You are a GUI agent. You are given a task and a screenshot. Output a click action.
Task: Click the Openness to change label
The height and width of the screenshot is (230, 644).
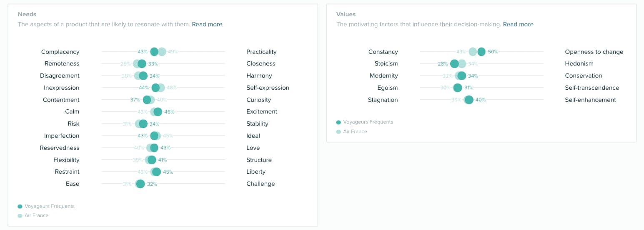594,52
